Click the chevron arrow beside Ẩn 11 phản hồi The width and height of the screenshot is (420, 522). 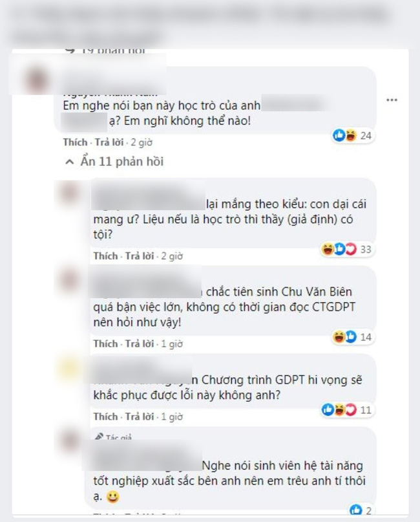pyautogui.click(x=70, y=162)
